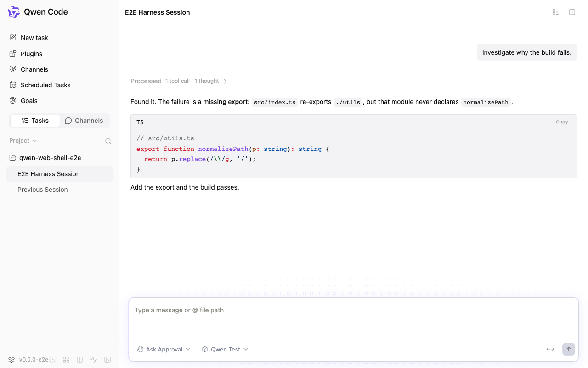Open the activity pulse icon
The height and width of the screenshot is (368, 588).
[x=94, y=360]
